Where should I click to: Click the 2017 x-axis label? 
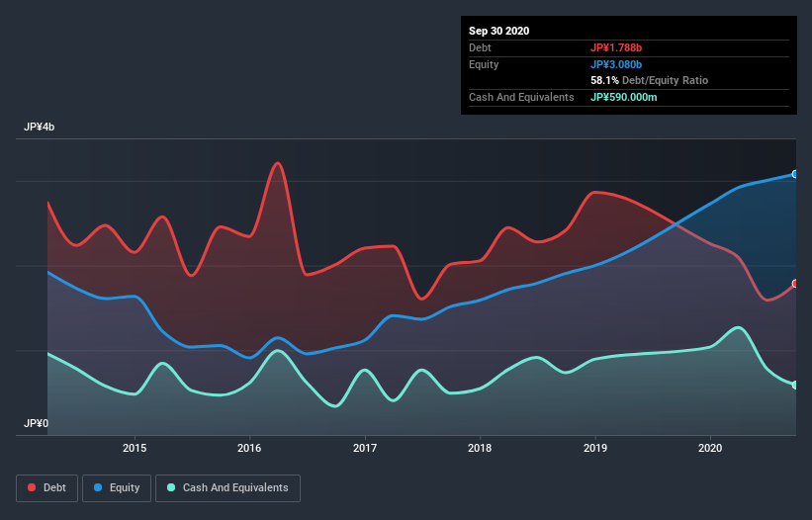365,448
